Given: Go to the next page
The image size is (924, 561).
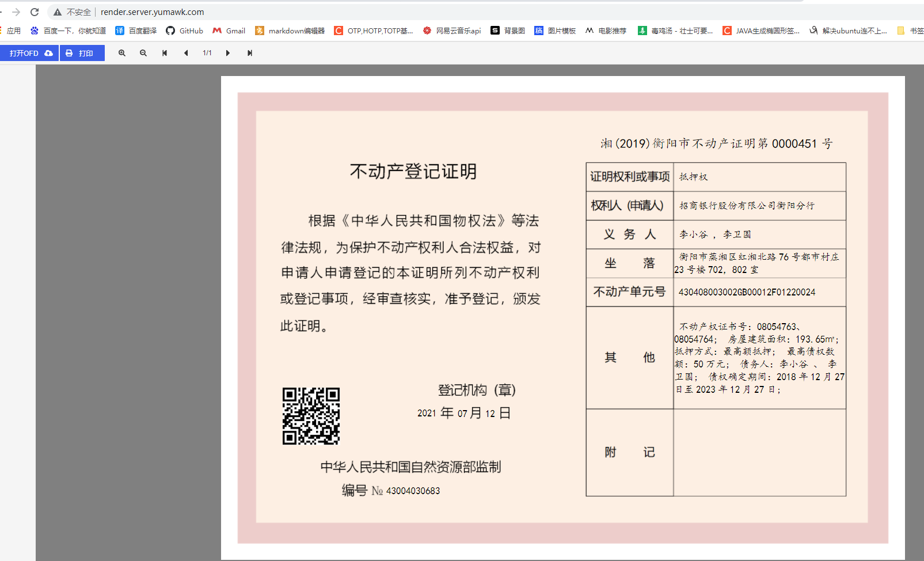Looking at the screenshot, I should click(228, 53).
